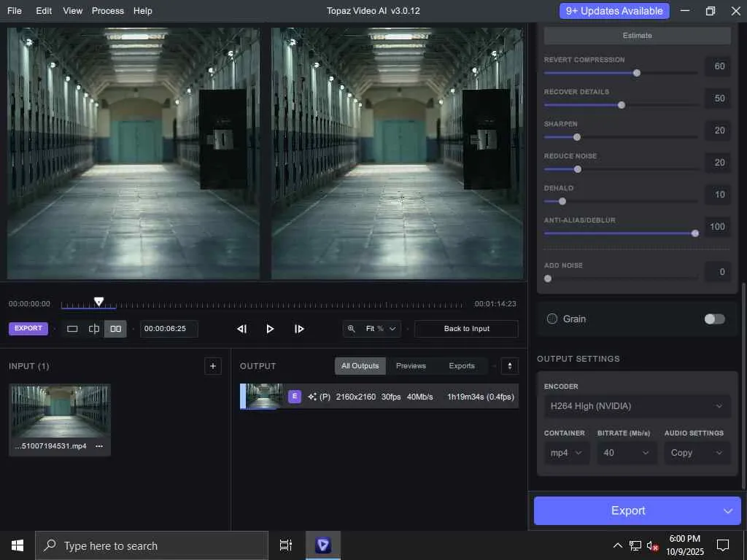Enable the Grain toggle switch
The width and height of the screenshot is (747, 560).
[x=714, y=319]
